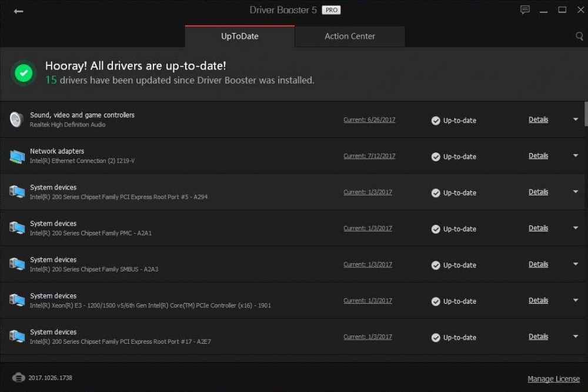The image size is (588, 392).
Task: Click Current: 6/26/2017 date for Realtek audio
Action: (369, 120)
